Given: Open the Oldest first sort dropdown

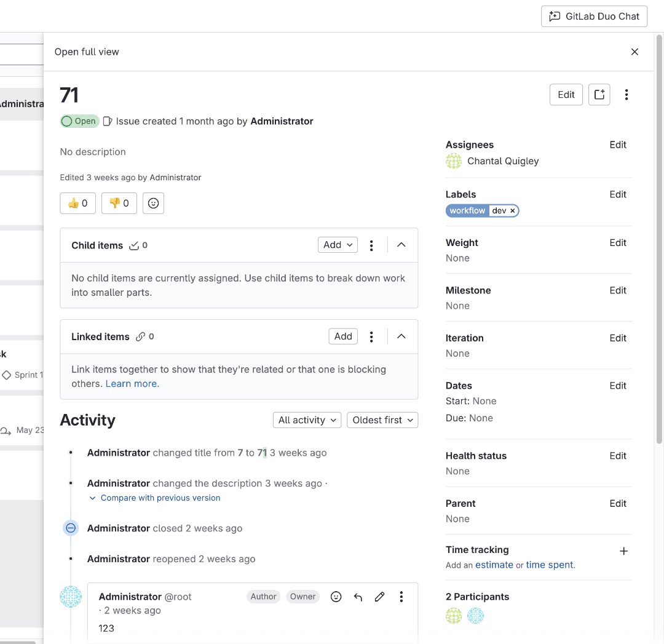Looking at the screenshot, I should pyautogui.click(x=382, y=420).
